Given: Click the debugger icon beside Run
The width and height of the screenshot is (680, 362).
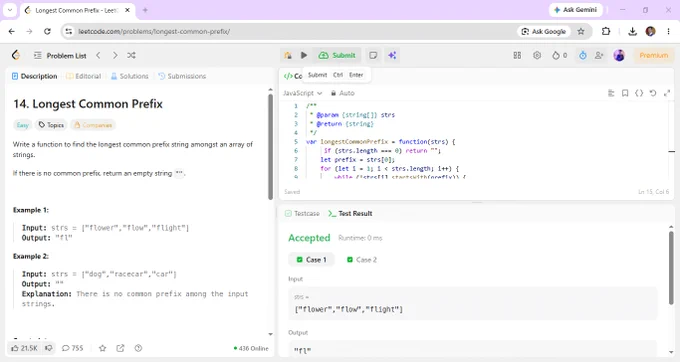Looking at the screenshot, I should pyautogui.click(x=288, y=55).
